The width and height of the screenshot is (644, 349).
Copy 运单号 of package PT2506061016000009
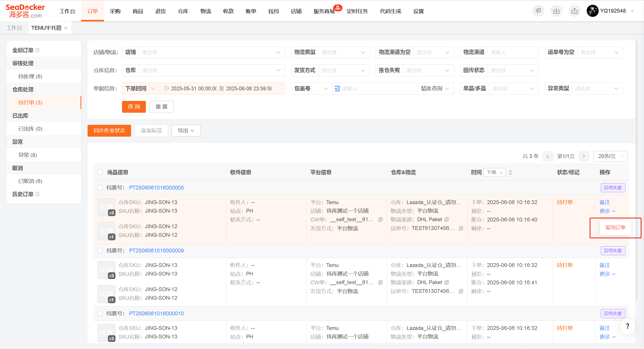pyautogui.click(x=461, y=291)
